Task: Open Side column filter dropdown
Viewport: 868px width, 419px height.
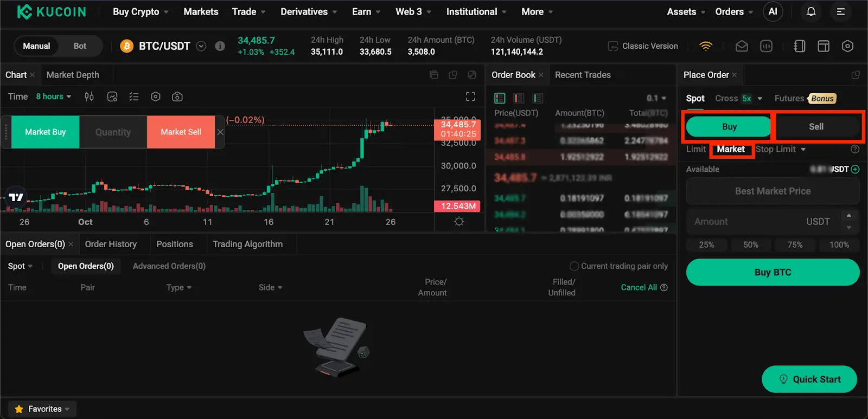Action: point(270,287)
